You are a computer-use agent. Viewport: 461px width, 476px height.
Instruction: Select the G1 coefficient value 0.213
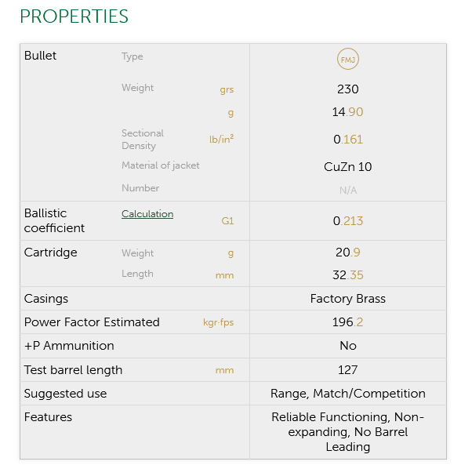[348, 220]
